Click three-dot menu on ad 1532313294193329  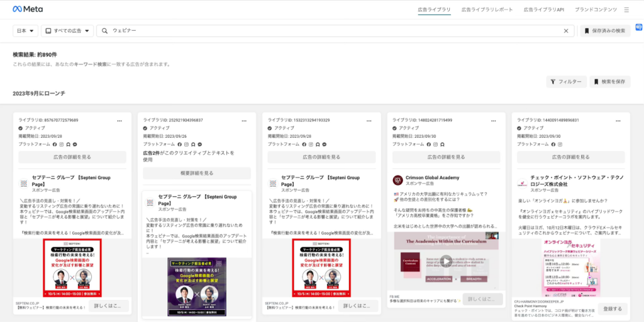tap(367, 120)
